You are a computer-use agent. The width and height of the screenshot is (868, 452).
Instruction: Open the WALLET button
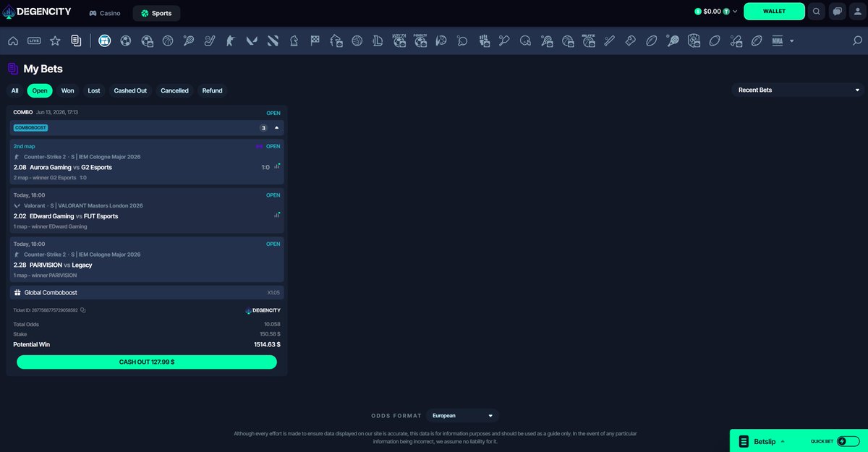pyautogui.click(x=774, y=12)
